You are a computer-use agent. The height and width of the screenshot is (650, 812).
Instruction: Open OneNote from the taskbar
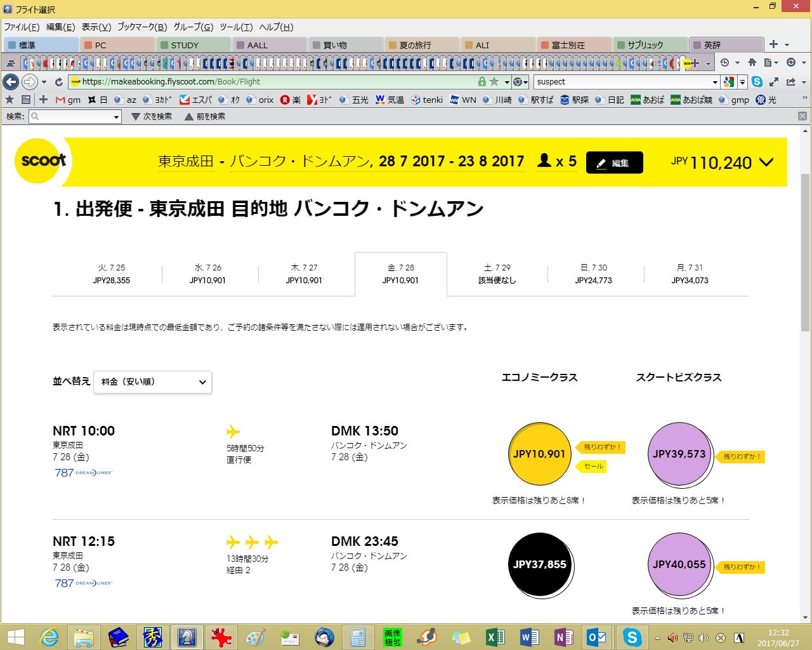pos(563,637)
